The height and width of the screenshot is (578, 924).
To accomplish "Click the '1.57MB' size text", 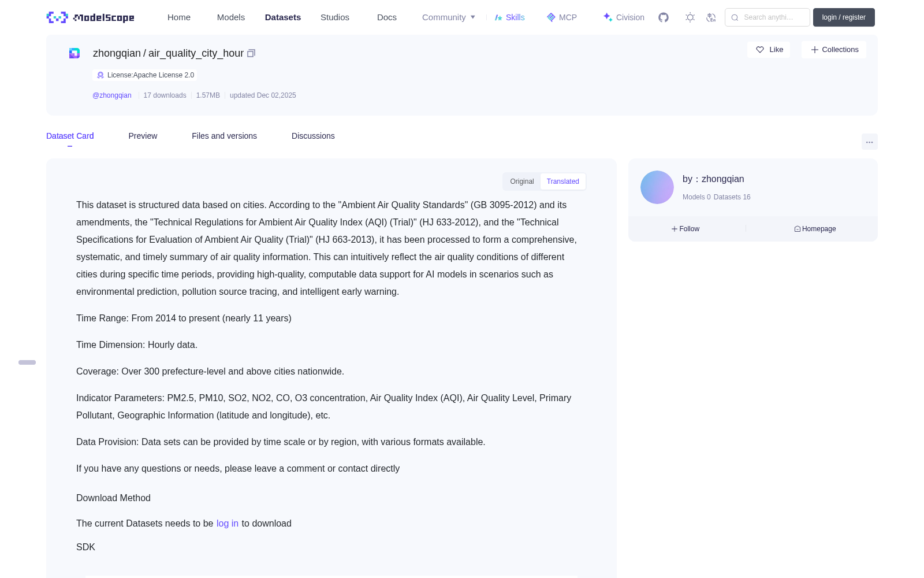I will click(208, 95).
